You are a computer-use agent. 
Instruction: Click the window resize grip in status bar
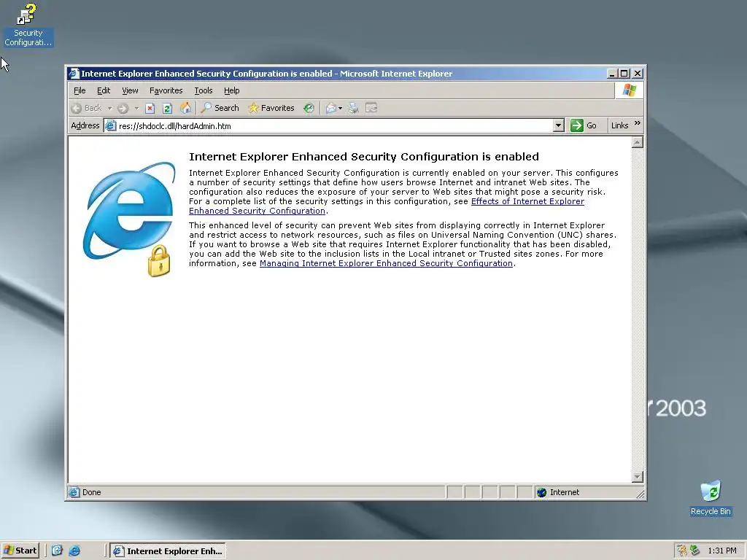tap(640, 494)
